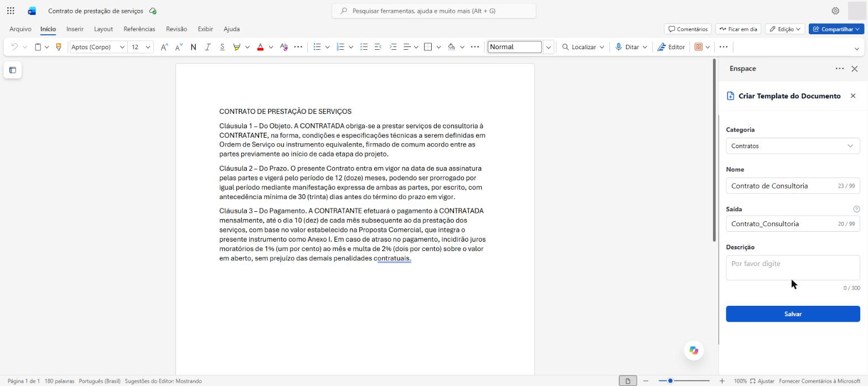Decrease font size
The image size is (868, 386).
(x=179, y=47)
